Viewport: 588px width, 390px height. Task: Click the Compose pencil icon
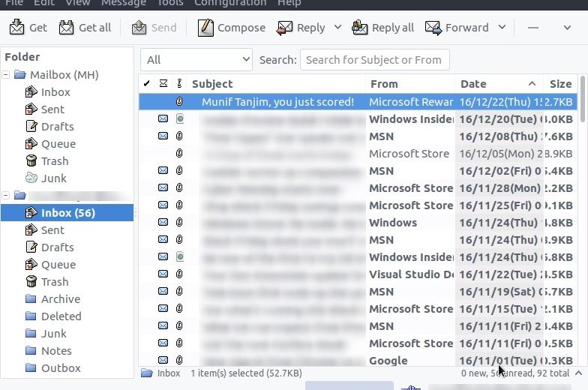[x=205, y=27]
